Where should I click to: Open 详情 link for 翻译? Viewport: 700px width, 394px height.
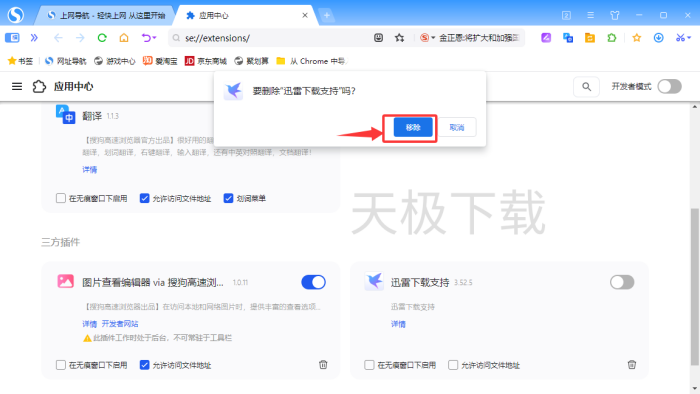tap(89, 170)
